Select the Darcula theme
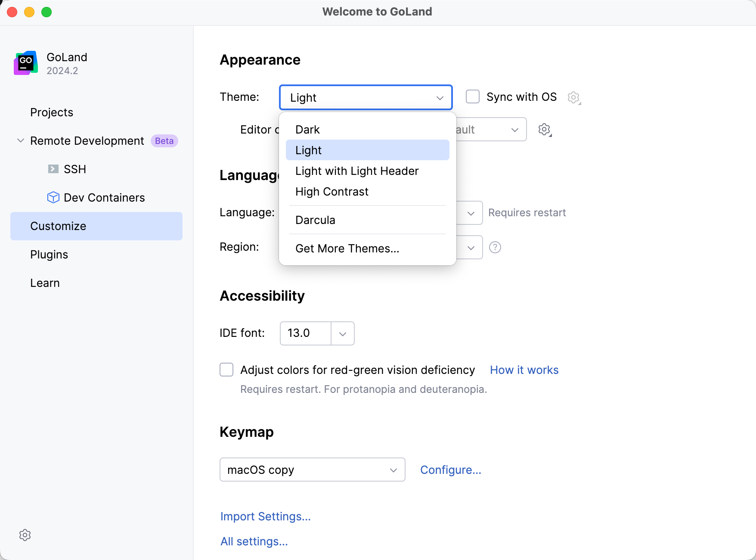The width and height of the screenshot is (756, 560). [368, 220]
